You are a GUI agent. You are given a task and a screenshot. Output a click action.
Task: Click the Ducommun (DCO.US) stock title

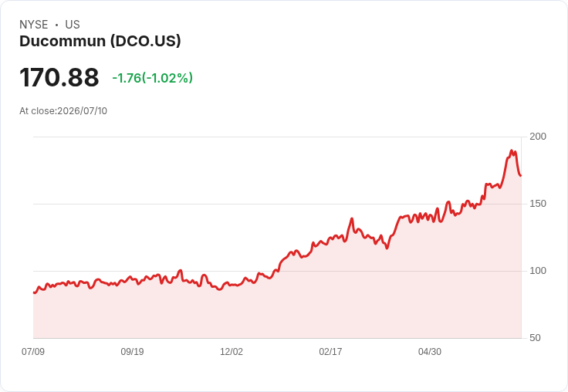pos(100,42)
